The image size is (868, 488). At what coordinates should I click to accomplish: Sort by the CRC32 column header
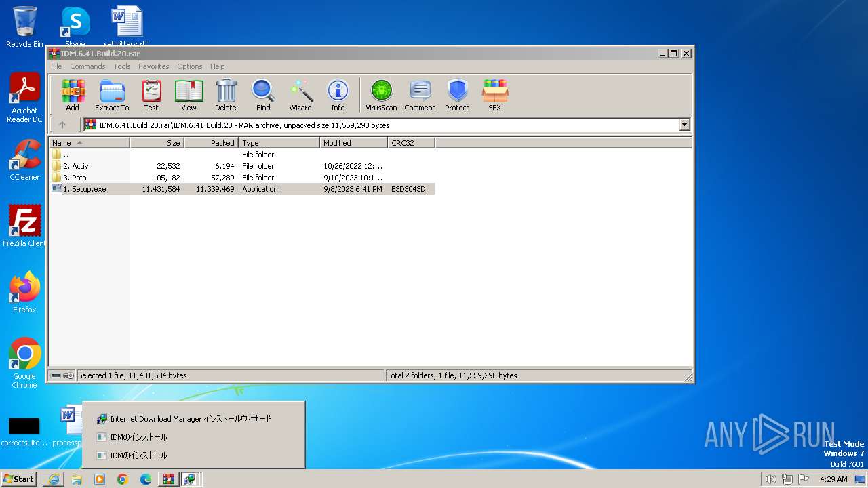[412, 143]
